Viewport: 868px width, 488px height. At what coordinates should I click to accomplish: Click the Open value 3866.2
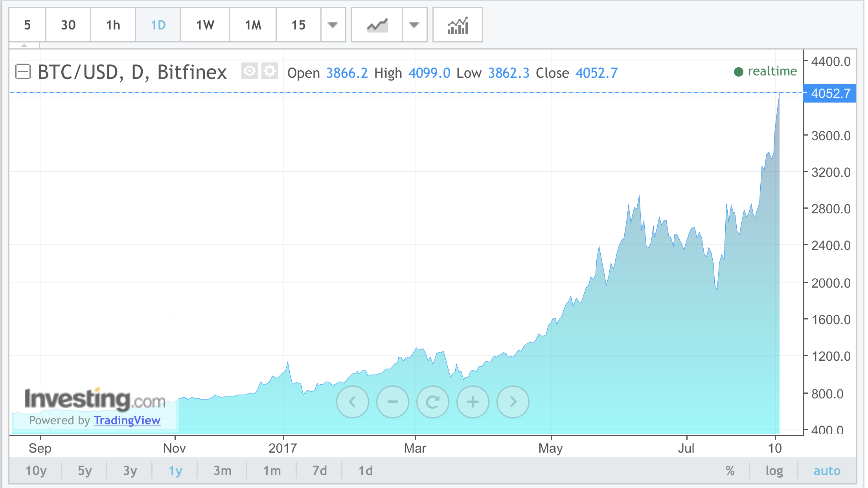pos(347,73)
